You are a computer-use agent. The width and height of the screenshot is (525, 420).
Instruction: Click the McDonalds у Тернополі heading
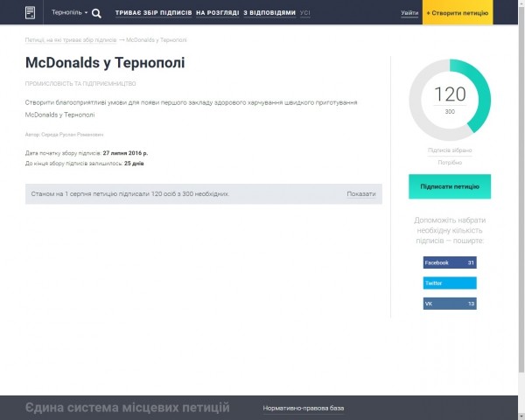(x=105, y=63)
